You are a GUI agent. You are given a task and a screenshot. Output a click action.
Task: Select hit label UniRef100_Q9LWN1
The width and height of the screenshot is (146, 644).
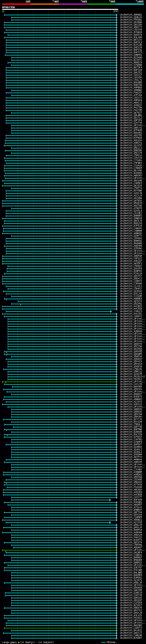(x=131, y=115)
